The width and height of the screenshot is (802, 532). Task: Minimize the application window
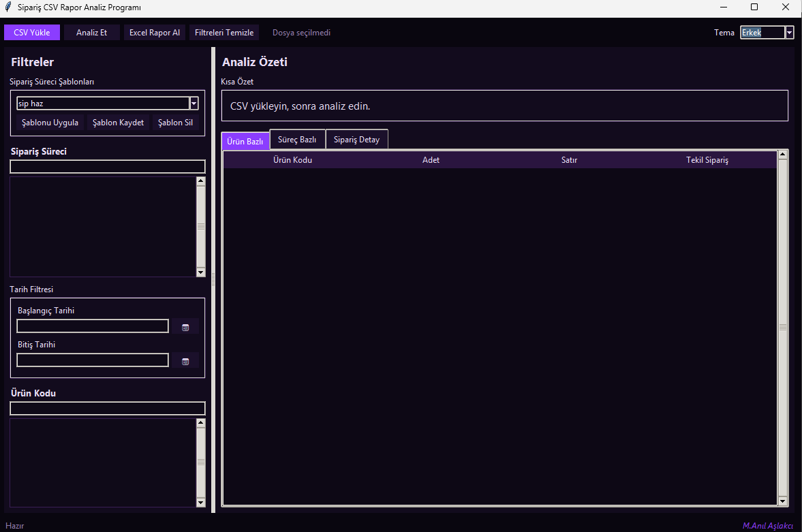[723, 7]
